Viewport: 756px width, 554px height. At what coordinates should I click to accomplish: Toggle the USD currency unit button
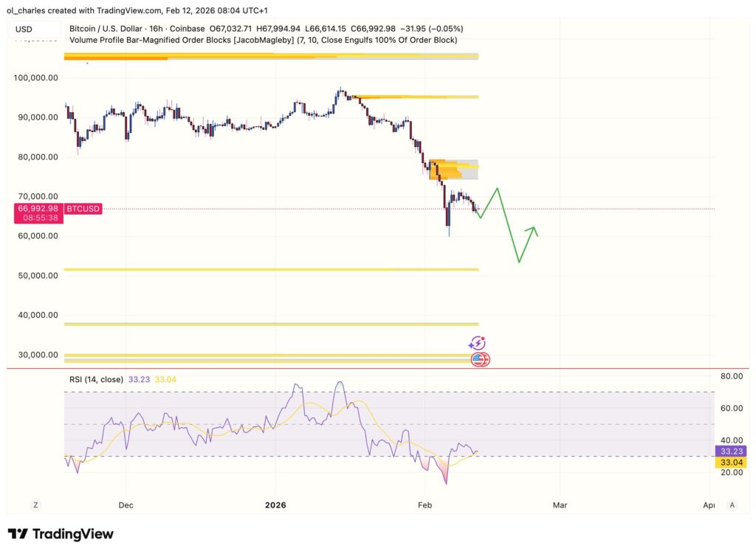24,28
